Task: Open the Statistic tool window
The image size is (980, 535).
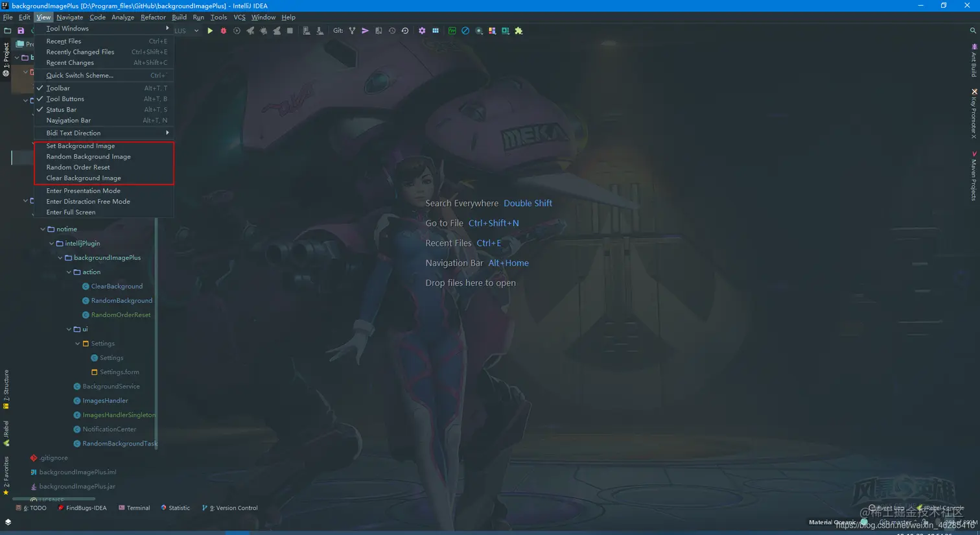Action: coord(175,508)
